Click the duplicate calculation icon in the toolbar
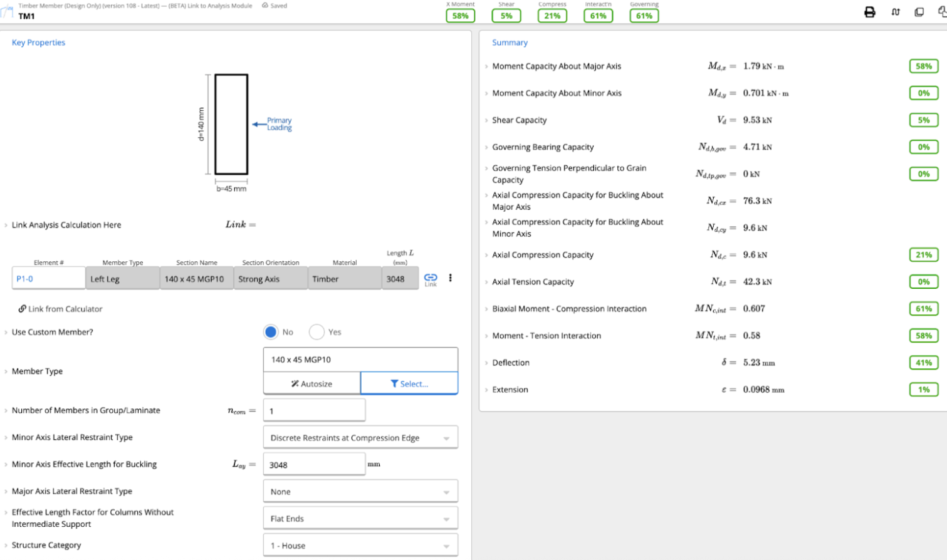This screenshot has height=560, width=947. 920,11
